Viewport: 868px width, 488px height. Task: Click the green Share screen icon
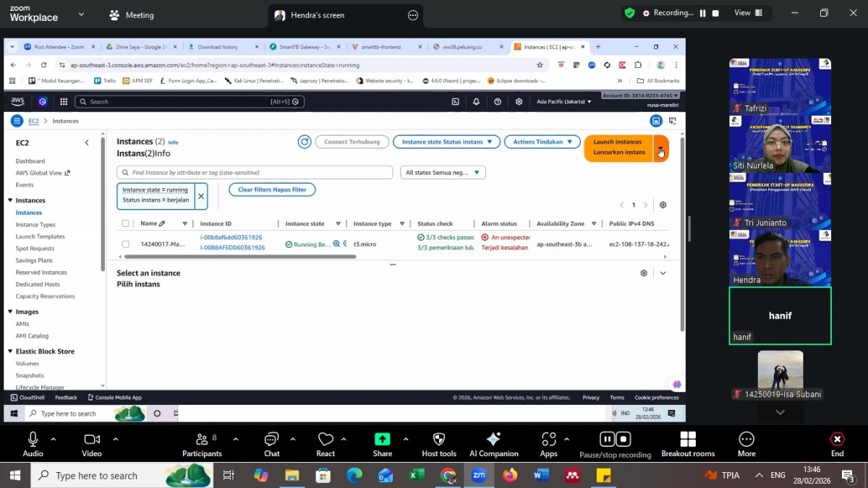(382, 440)
